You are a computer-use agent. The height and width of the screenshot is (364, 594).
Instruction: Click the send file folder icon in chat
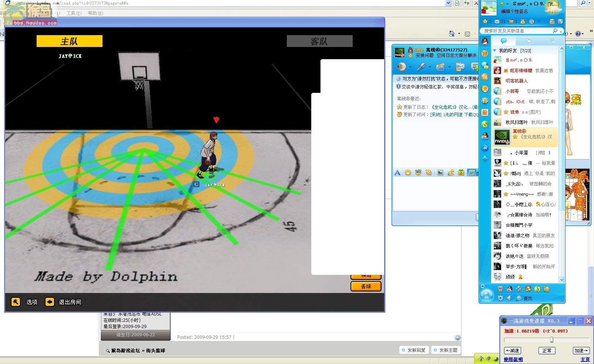440,67
